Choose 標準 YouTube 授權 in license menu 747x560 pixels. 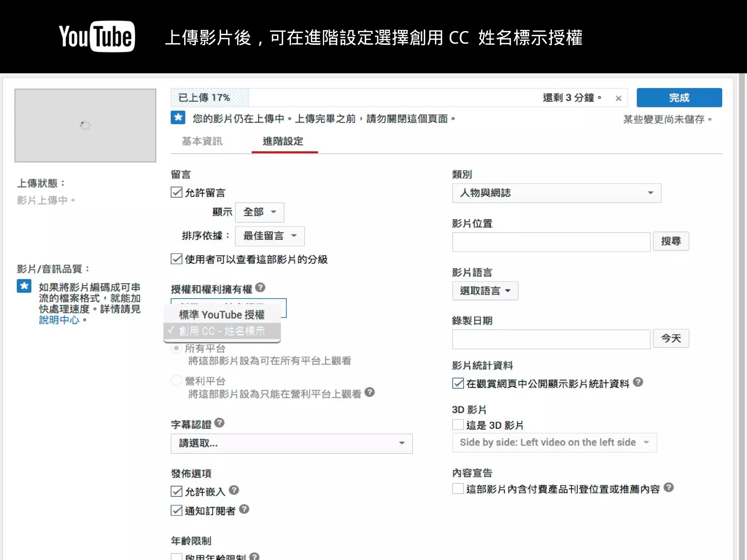[x=222, y=315]
